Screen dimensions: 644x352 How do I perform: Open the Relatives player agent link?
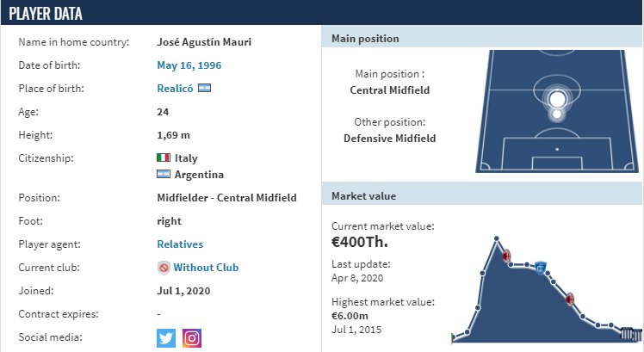tap(180, 244)
